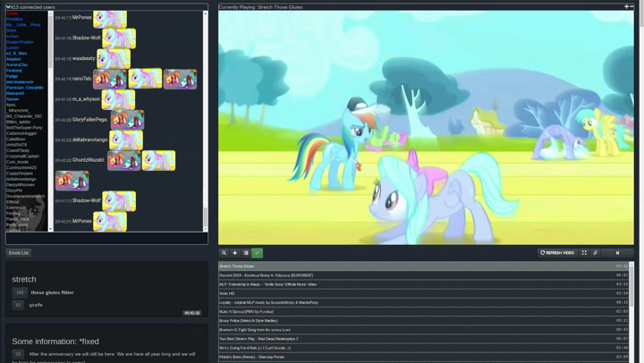Viewport: 644px width, 363px height.
Task: Click user CakeBoss in user list
Action: (15, 139)
